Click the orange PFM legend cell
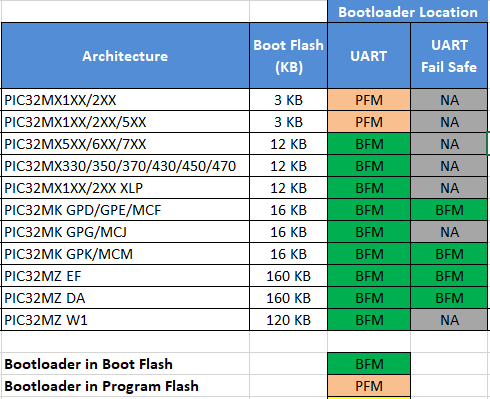Image resolution: width=490 pixels, height=399 pixels. (369, 386)
